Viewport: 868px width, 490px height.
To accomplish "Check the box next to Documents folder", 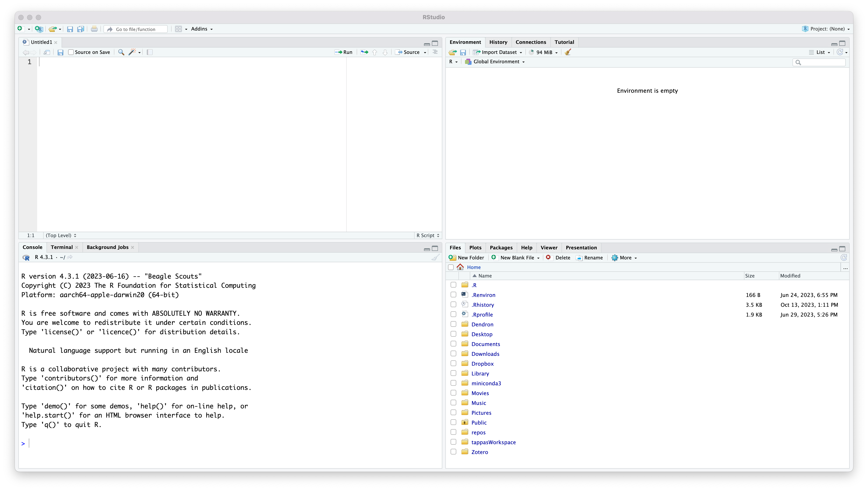I will pos(453,344).
